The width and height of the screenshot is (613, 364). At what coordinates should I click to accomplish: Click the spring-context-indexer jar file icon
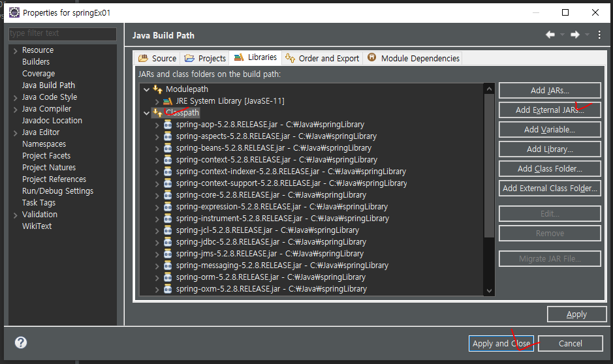coord(168,172)
